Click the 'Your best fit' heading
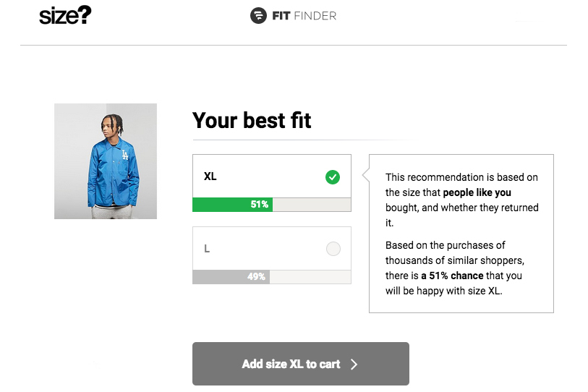The width and height of the screenshot is (588, 392). (x=252, y=120)
